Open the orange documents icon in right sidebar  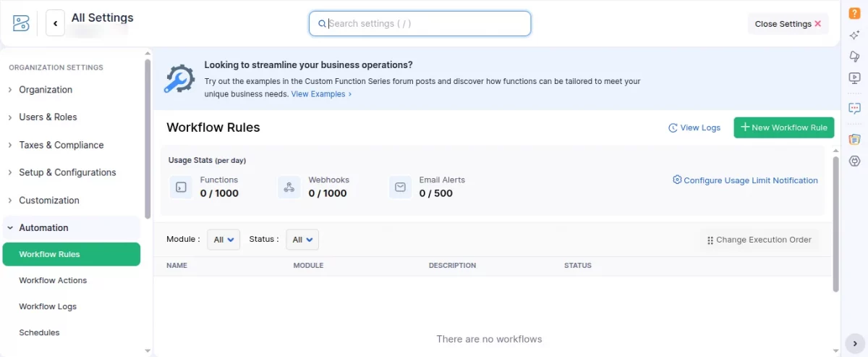pos(854,139)
